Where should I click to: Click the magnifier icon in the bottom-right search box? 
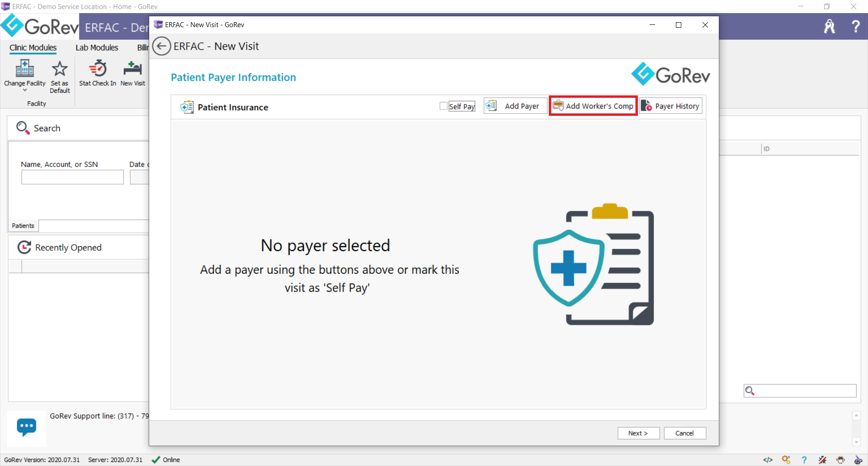click(x=750, y=390)
